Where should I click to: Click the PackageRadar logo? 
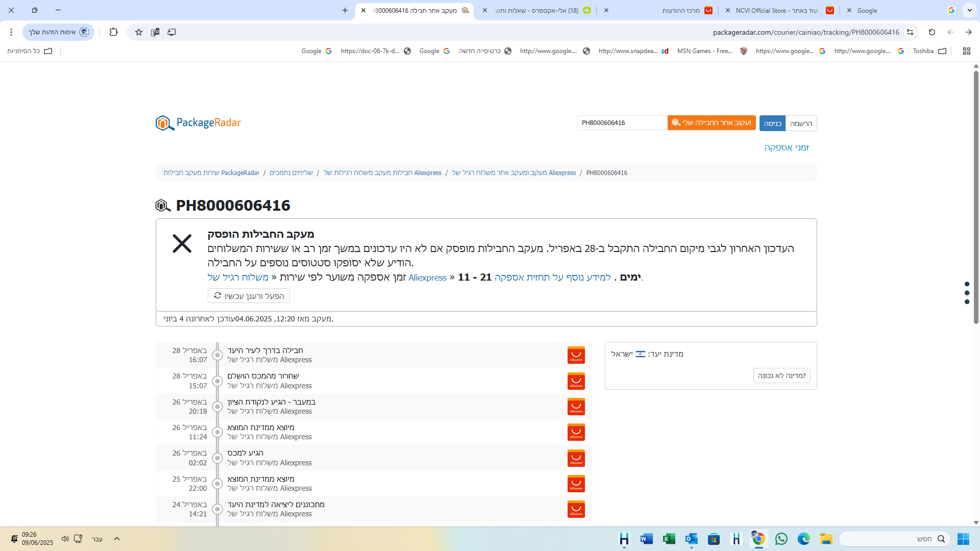click(198, 123)
